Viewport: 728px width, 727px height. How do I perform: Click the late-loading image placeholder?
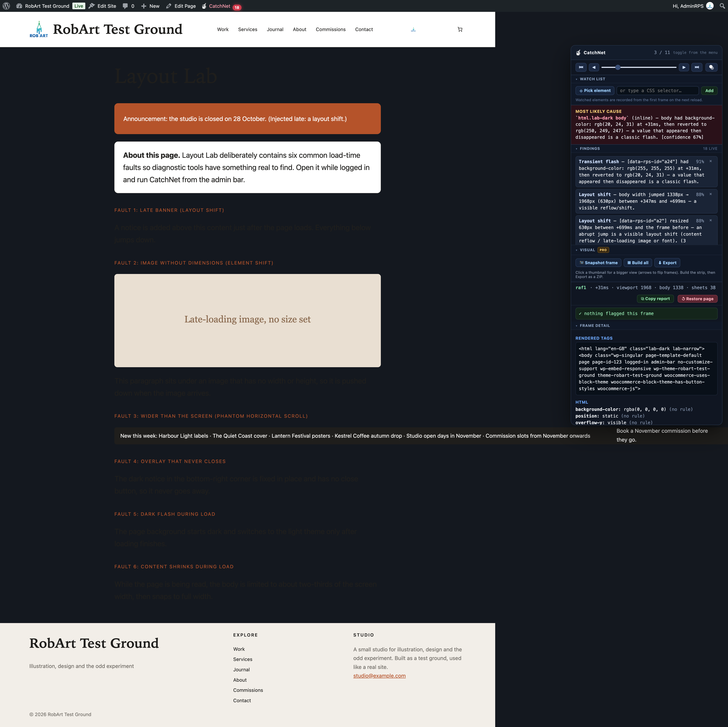coord(248,321)
